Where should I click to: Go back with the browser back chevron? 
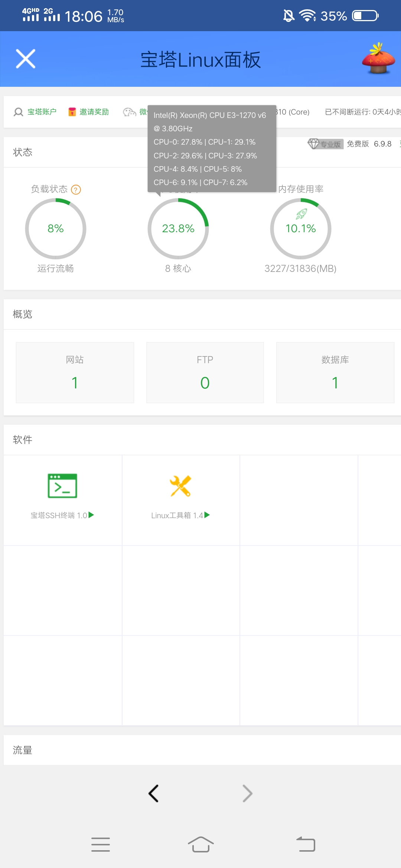click(x=153, y=793)
